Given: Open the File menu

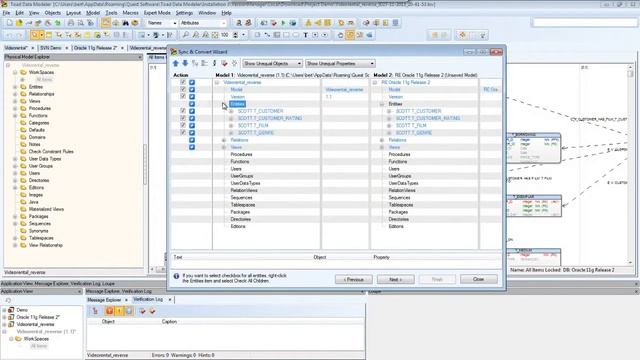Looking at the screenshot, I should pyautogui.click(x=6, y=13).
